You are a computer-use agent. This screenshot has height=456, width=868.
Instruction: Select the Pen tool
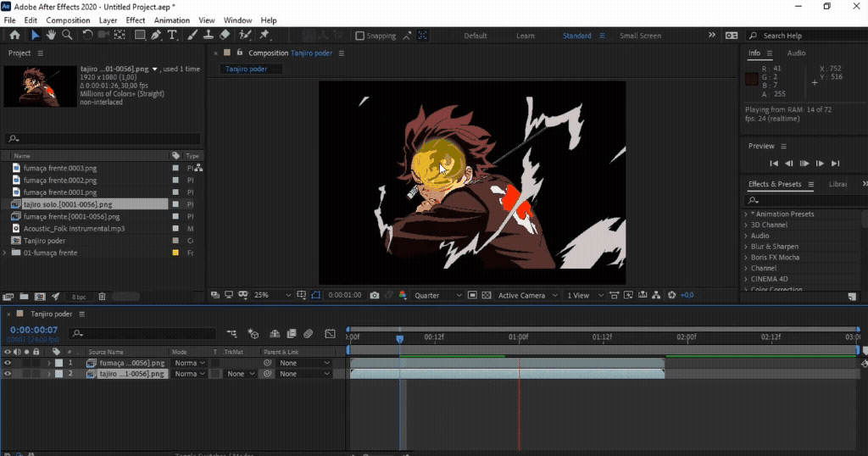pos(156,36)
